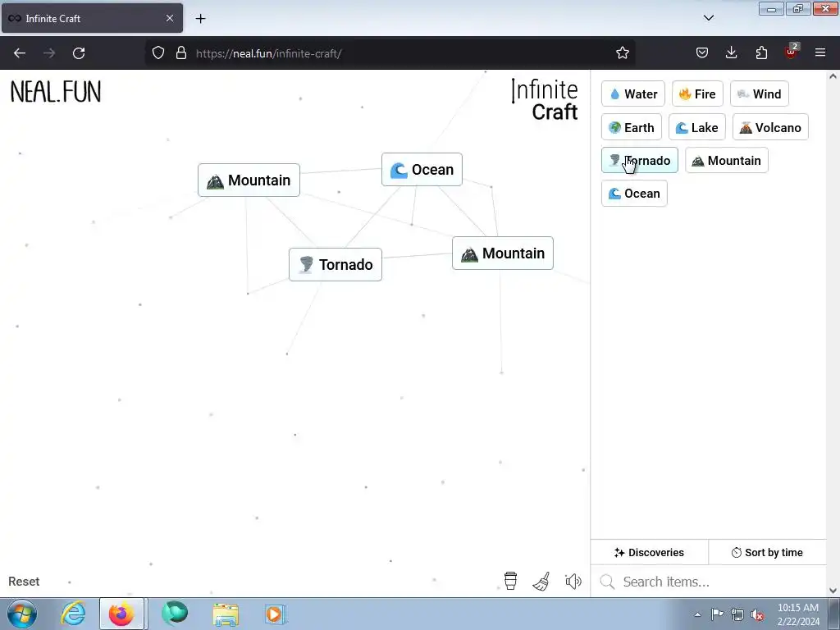
Task: Select the Infinite Craft tab
Action: [x=92, y=18]
